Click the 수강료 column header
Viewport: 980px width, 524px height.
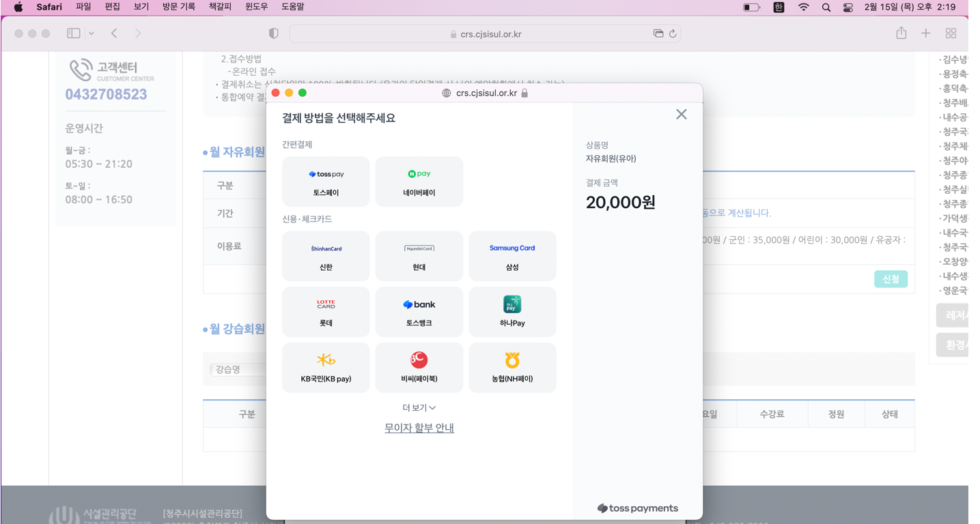pos(772,414)
